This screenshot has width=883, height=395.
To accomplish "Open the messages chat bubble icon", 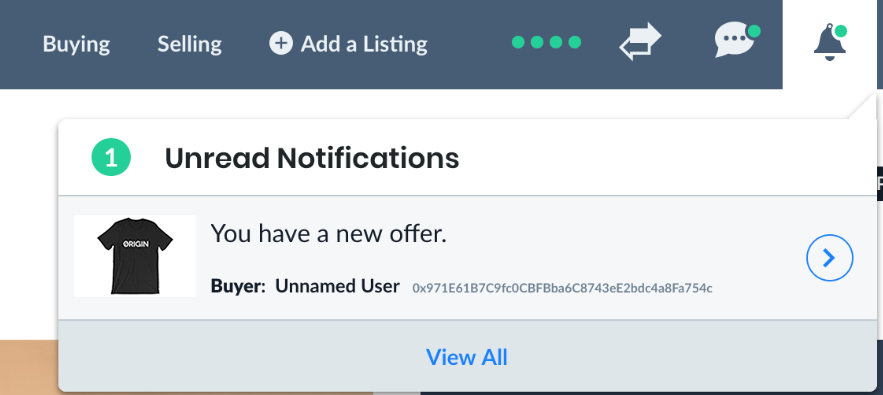I will 737,40.
